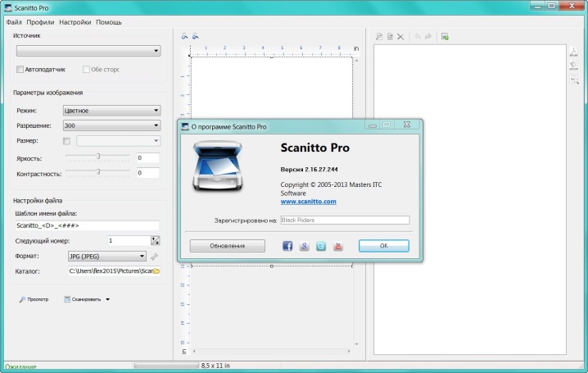Image resolution: width=588 pixels, height=373 pixels.
Task: Click the Следующий номер input field
Action: pos(129,240)
